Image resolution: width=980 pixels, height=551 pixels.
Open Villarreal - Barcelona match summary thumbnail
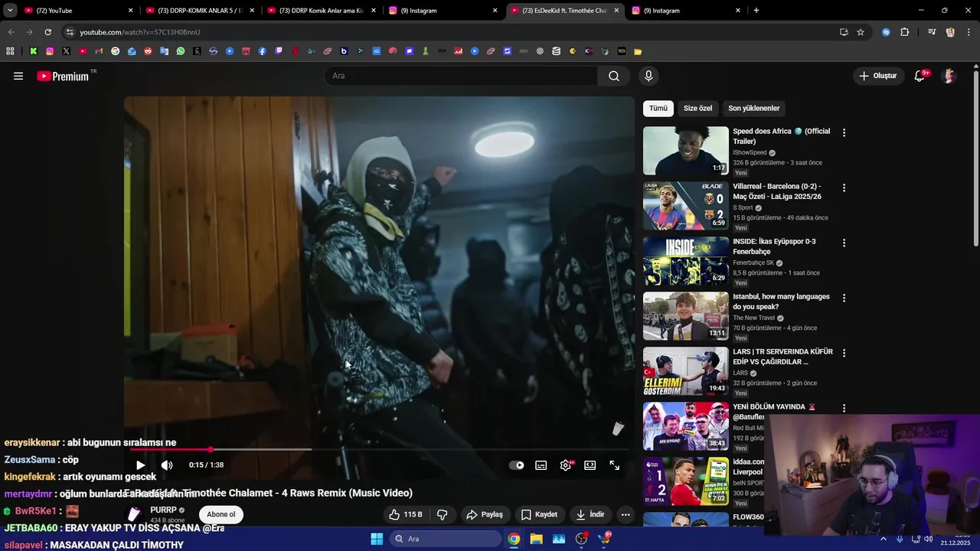pos(686,206)
